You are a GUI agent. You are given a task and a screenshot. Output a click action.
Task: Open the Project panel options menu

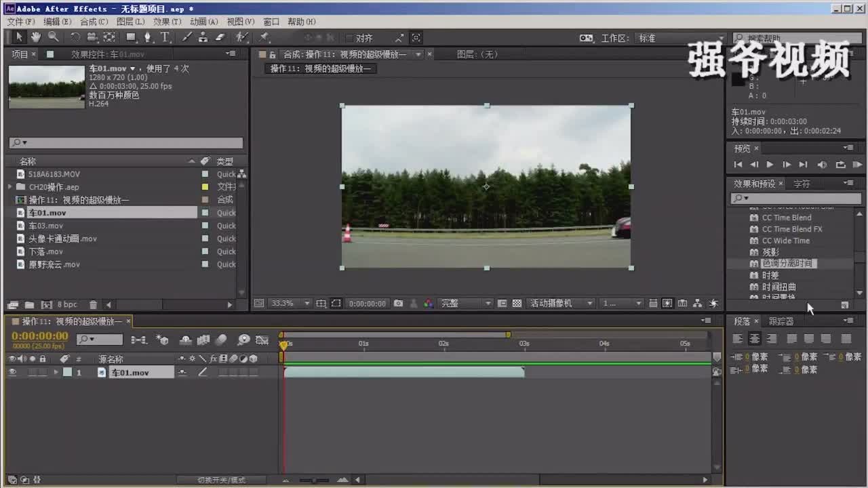pos(231,54)
